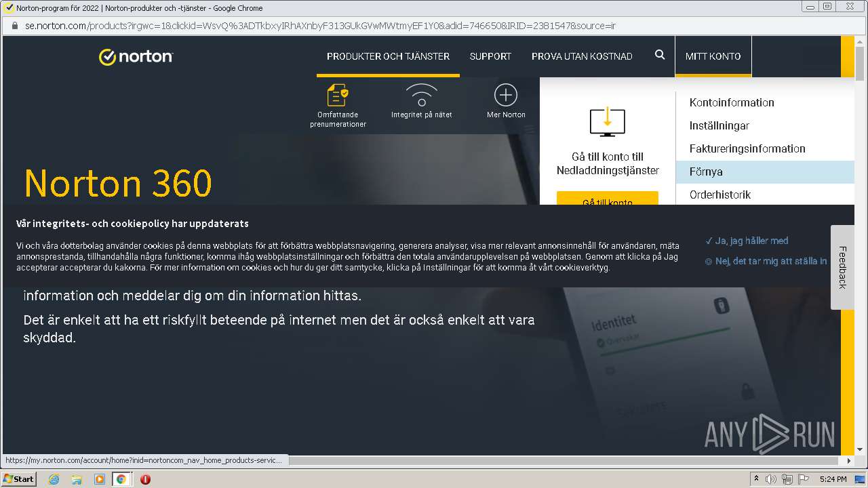
Task: Click the red Opera-style taskbar icon
Action: (145, 479)
